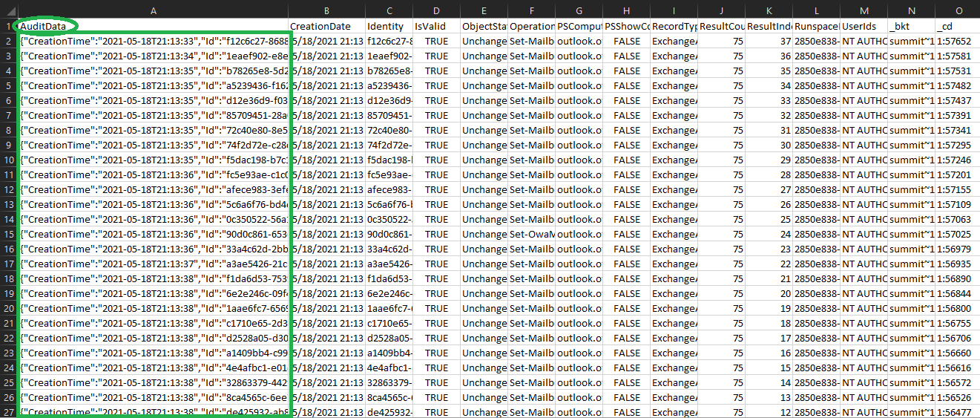Click column letter K header
The image size is (980, 418).
click(x=769, y=10)
